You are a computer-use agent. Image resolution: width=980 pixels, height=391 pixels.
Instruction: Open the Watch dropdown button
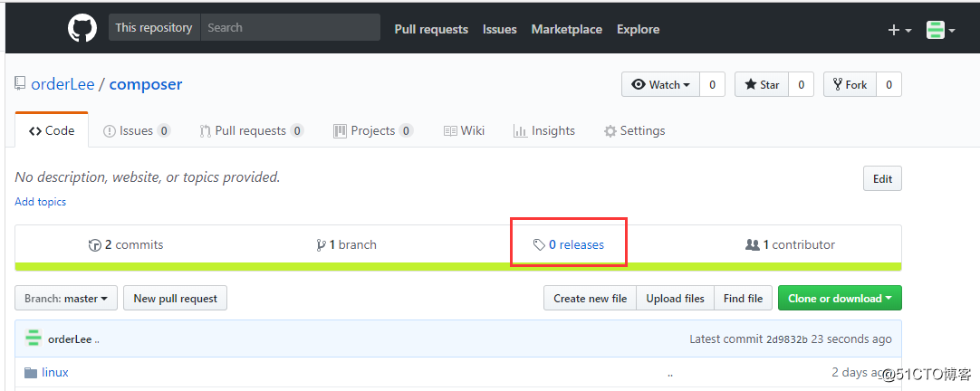tap(660, 84)
